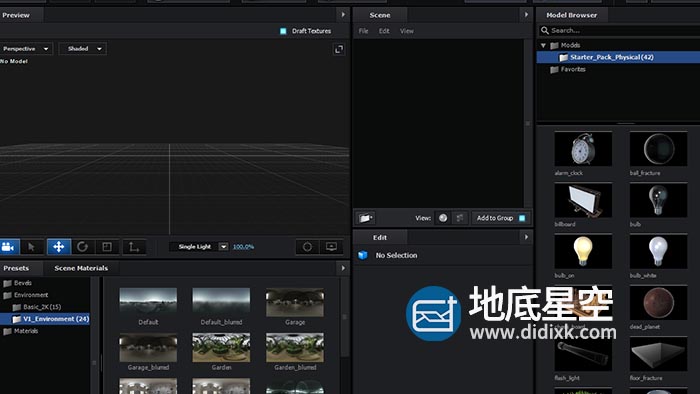This screenshot has height=394, width=700.
Task: Select the flash_light model thumbnail
Action: click(x=583, y=354)
